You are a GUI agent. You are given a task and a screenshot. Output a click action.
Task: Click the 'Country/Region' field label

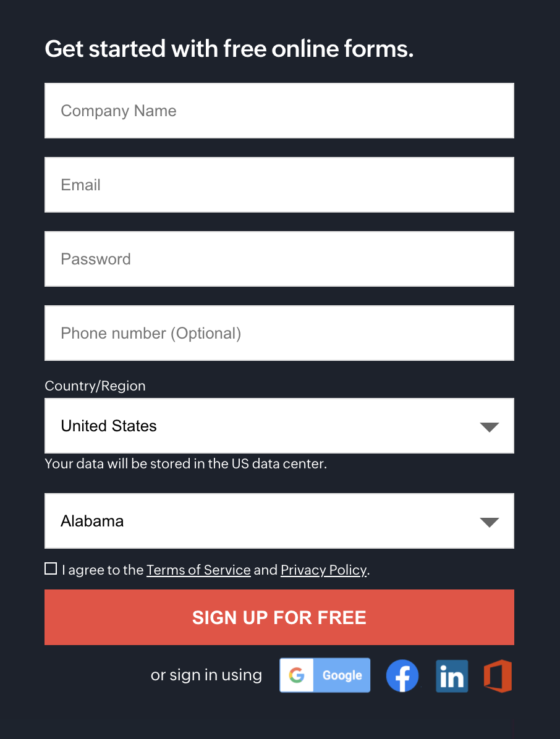coord(95,386)
